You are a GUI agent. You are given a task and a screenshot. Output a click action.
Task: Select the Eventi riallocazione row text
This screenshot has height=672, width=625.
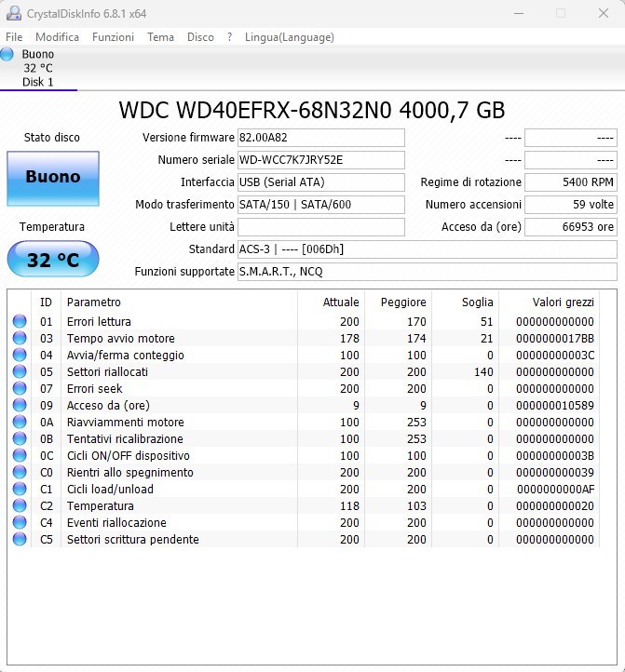(116, 522)
